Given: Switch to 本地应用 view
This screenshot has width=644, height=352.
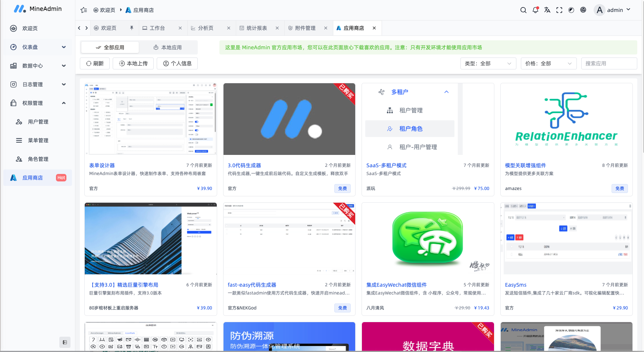Looking at the screenshot, I should (x=168, y=47).
